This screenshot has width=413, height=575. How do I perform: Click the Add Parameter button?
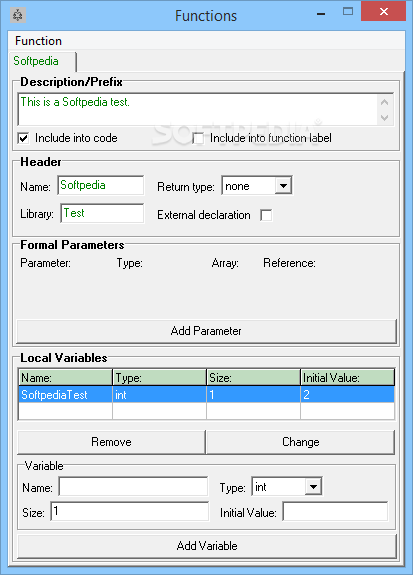pos(206,331)
